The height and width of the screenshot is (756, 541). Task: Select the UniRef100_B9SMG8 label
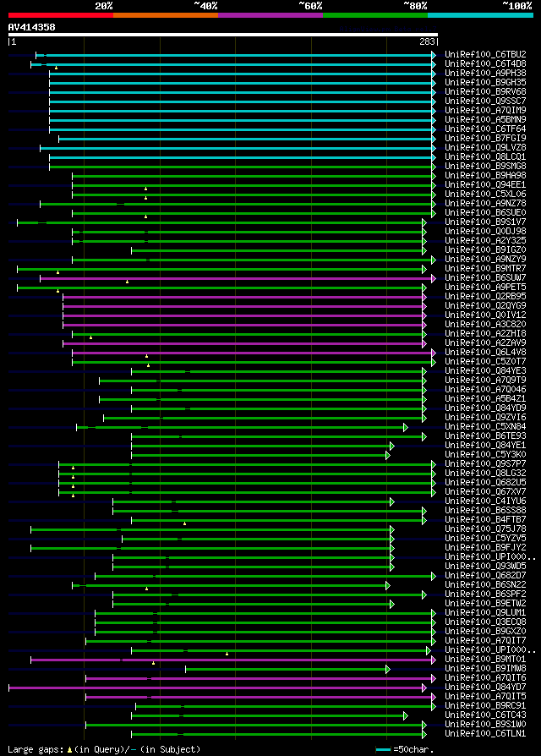[x=485, y=167]
